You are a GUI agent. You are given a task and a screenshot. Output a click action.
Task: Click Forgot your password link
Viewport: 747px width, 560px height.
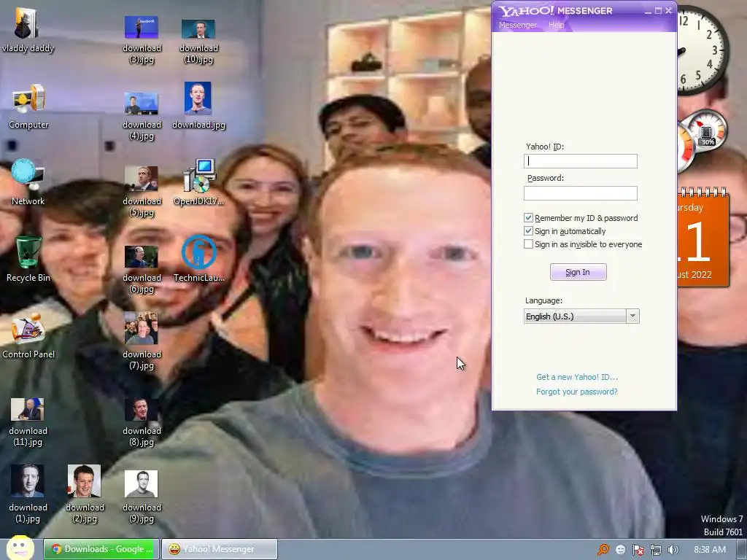click(576, 392)
